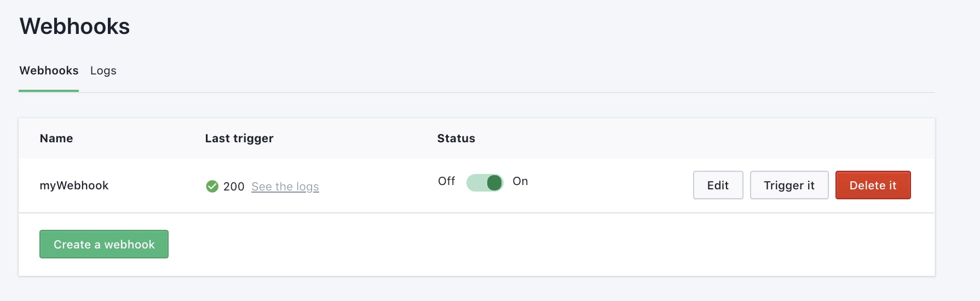Image resolution: width=980 pixels, height=301 pixels.
Task: Click the Last trigger column header
Action: 239,138
